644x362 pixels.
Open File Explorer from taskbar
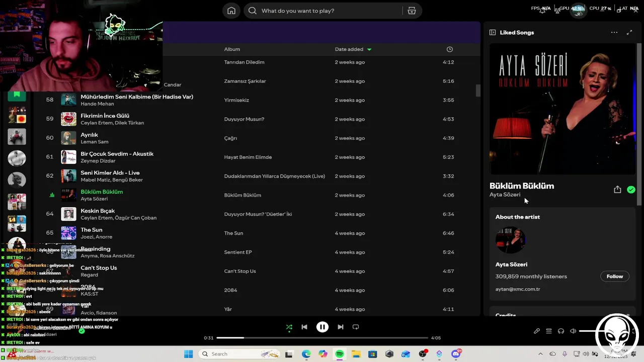tap(356, 354)
